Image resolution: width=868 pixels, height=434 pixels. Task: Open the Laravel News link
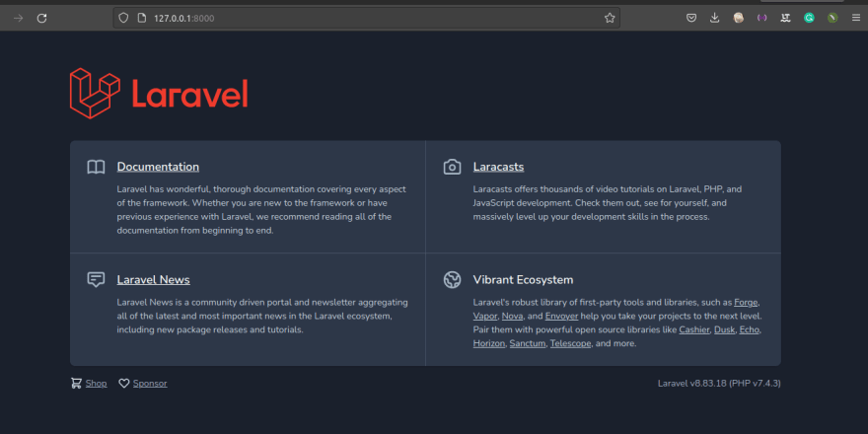153,279
